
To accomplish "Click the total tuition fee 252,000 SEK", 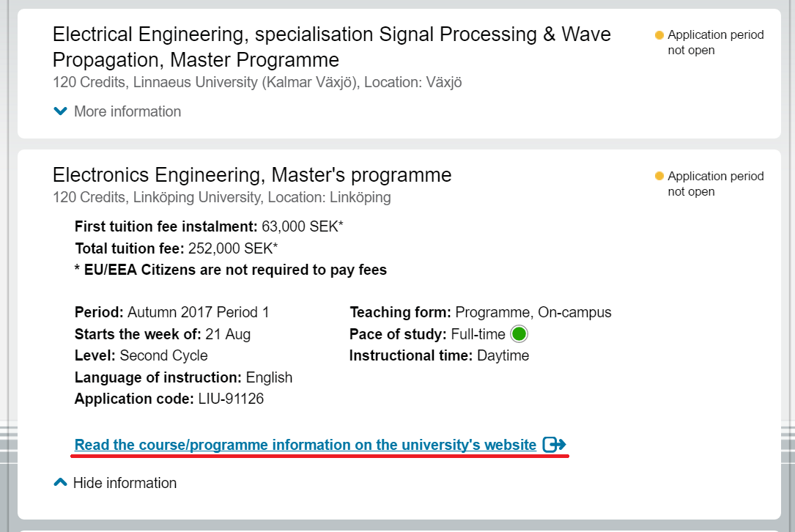I will 233,248.
